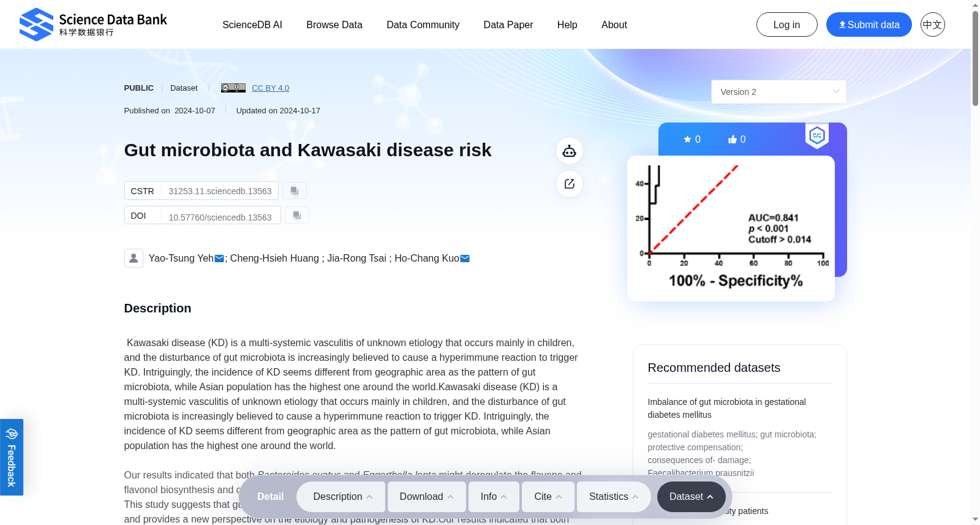The height and width of the screenshot is (525, 980).
Task: Open Browse Data in top navigation
Action: pos(334,25)
